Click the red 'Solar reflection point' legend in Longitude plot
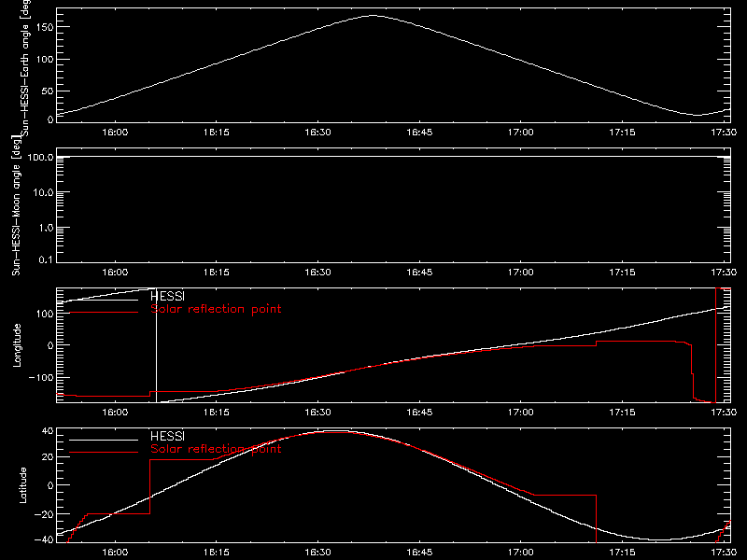 click(x=216, y=309)
